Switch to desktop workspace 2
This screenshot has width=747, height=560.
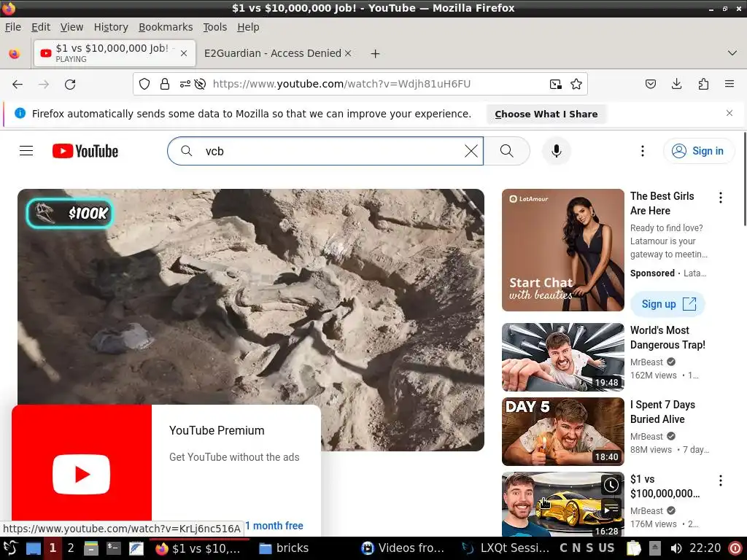point(71,548)
